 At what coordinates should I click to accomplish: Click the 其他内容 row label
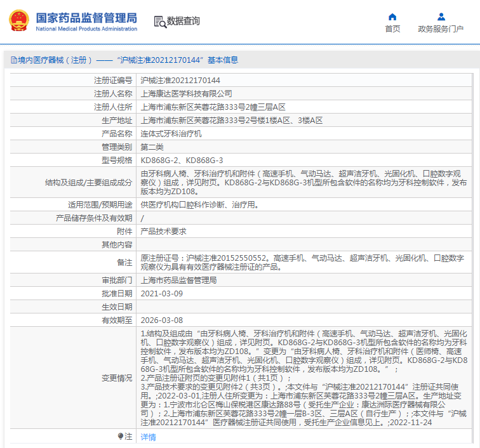coord(117,245)
